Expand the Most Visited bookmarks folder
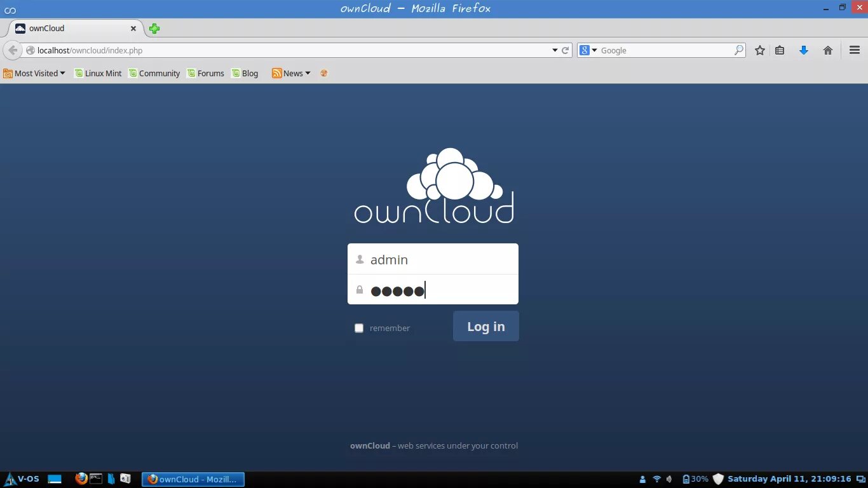This screenshot has height=488, width=868. [x=34, y=73]
